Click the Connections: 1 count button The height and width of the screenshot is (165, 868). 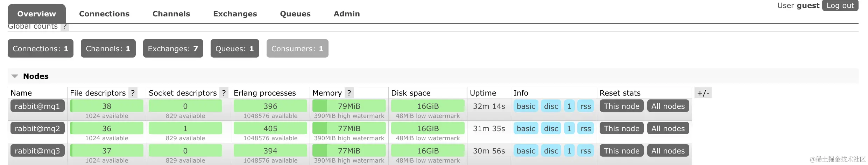41,48
